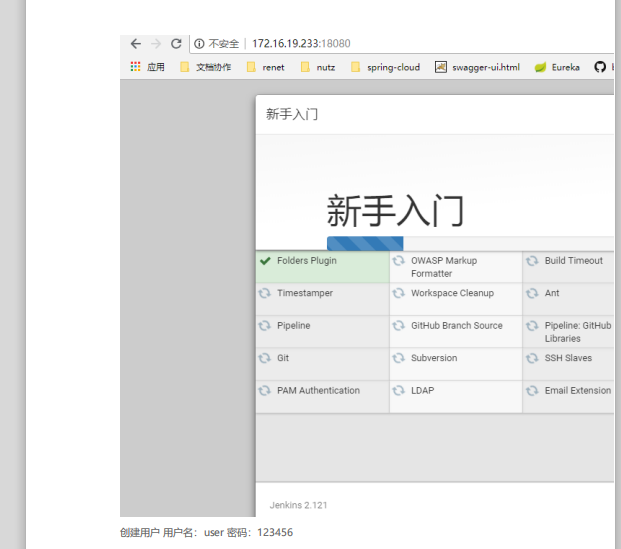
Task: Click the pending icon beside GitHub Branch Source
Action: click(398, 326)
